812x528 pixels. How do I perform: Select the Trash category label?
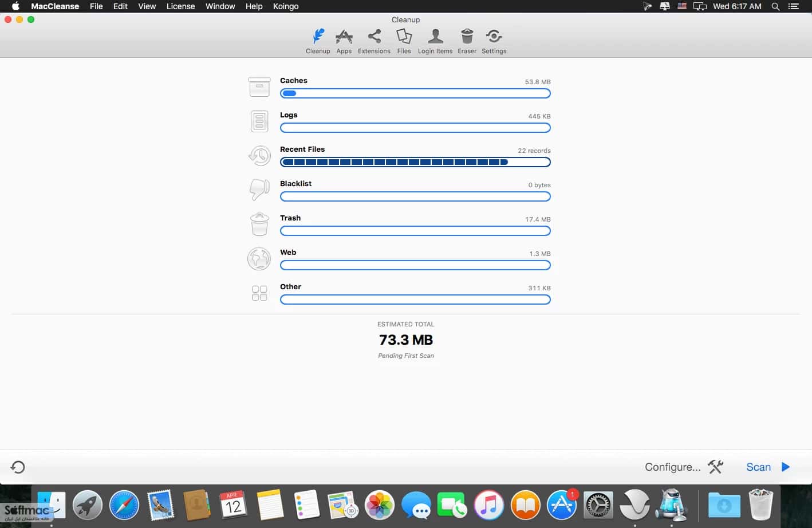point(290,218)
